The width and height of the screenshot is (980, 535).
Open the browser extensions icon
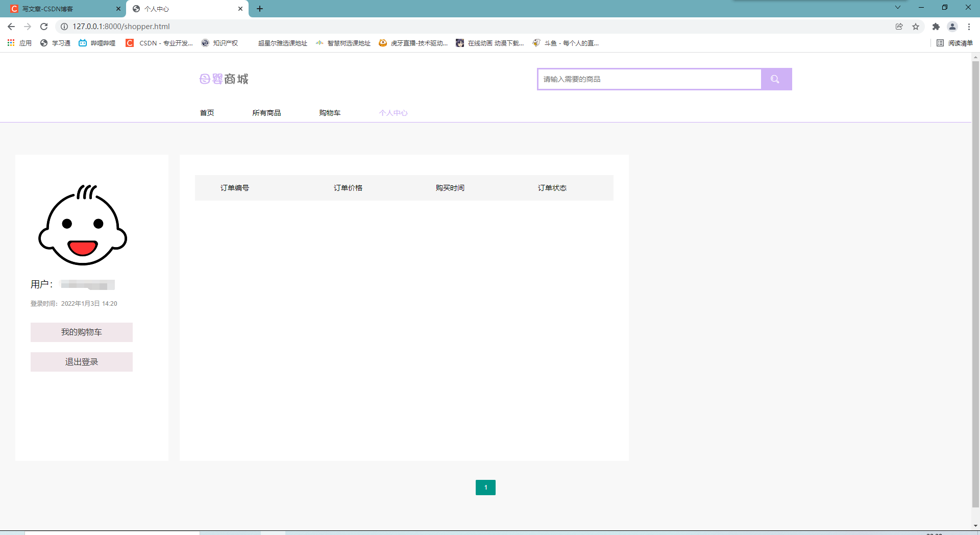click(936, 26)
